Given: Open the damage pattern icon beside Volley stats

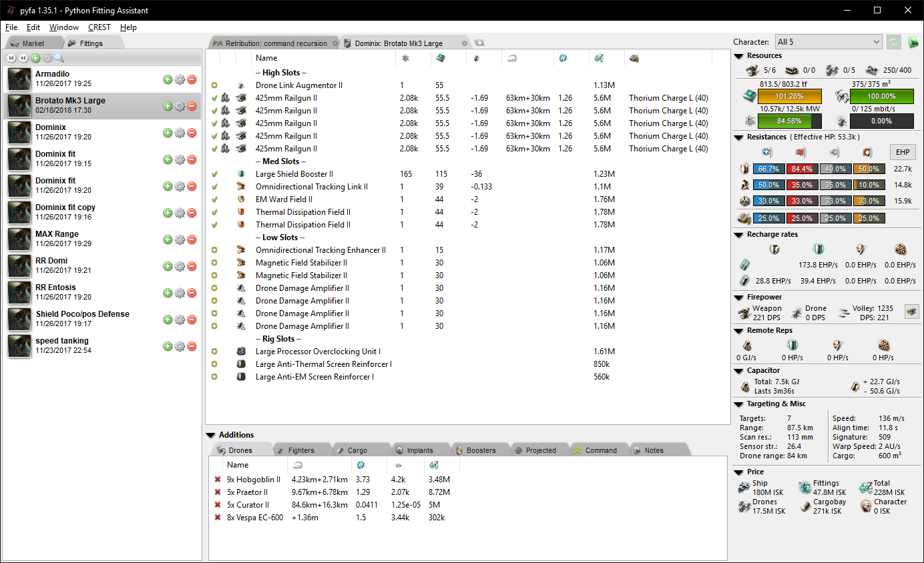Looking at the screenshot, I should pyautogui.click(x=911, y=311).
